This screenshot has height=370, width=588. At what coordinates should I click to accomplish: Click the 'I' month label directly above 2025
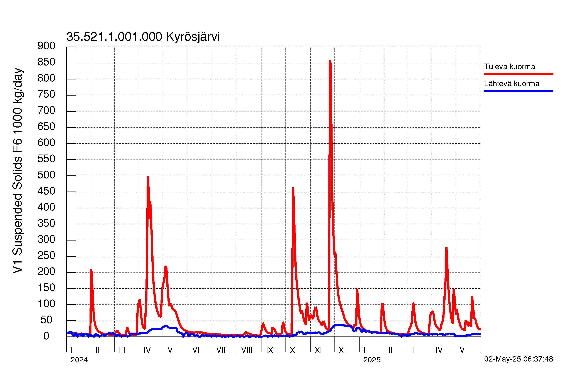click(x=365, y=350)
